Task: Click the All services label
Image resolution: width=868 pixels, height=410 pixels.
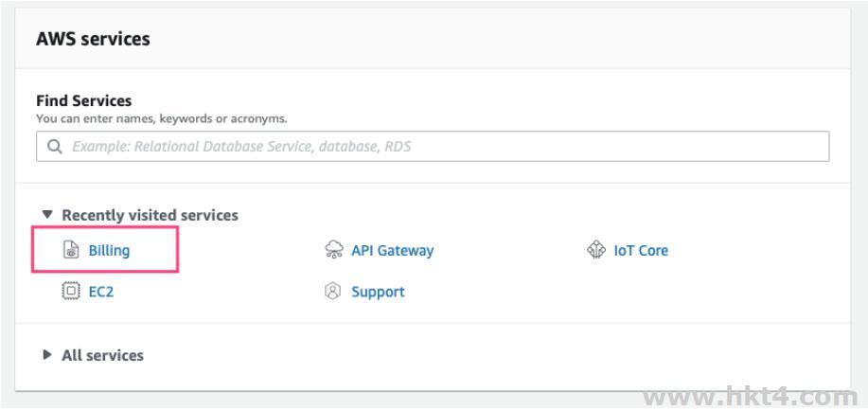Action: pos(102,355)
